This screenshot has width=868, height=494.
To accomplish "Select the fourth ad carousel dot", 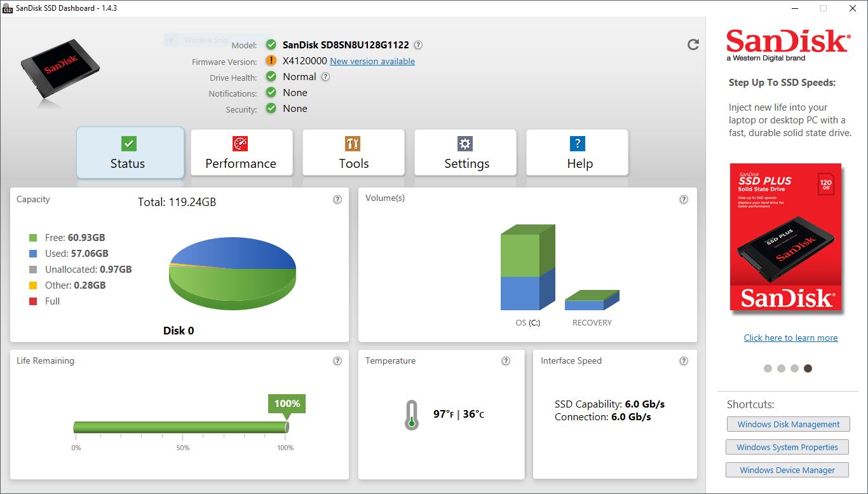I will (x=808, y=368).
